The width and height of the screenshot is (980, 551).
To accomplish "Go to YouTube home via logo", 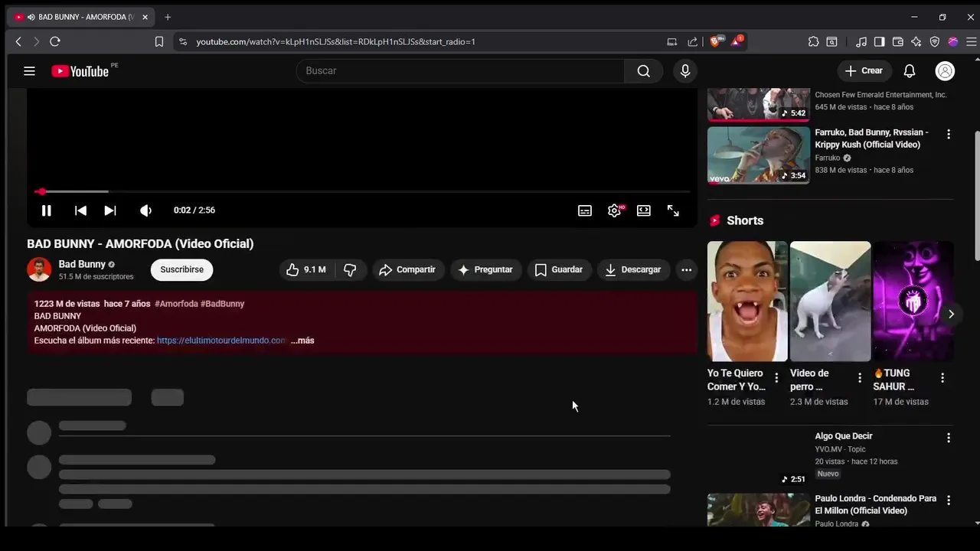I will [x=80, y=71].
